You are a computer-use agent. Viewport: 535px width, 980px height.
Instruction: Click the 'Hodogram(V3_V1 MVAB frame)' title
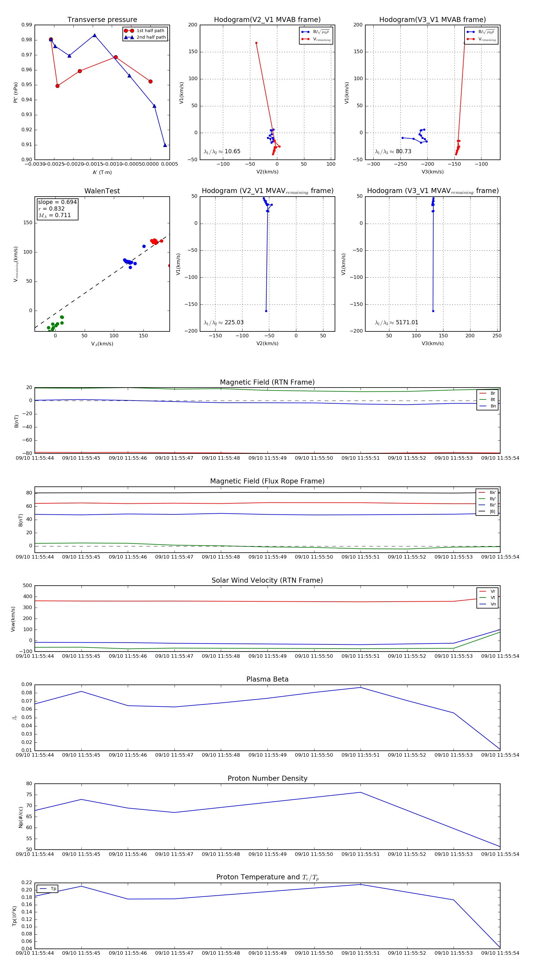click(x=432, y=20)
